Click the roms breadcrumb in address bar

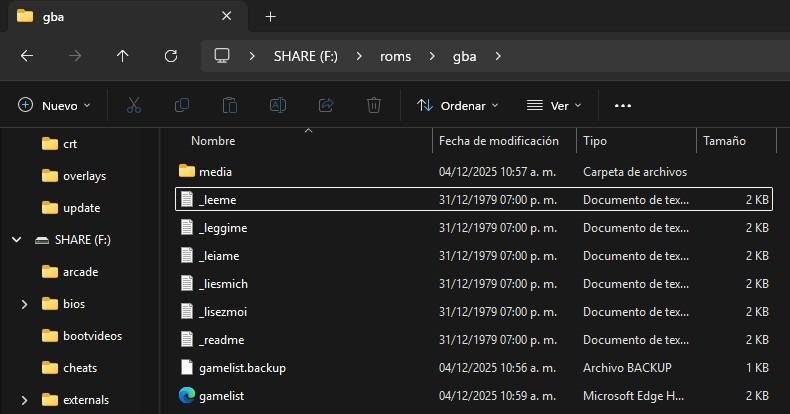394,56
